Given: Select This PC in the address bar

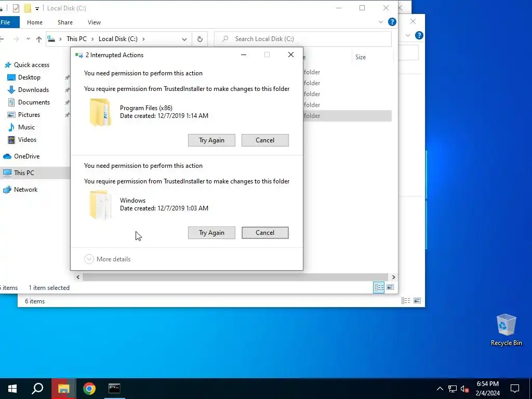Looking at the screenshot, I should [x=76, y=38].
